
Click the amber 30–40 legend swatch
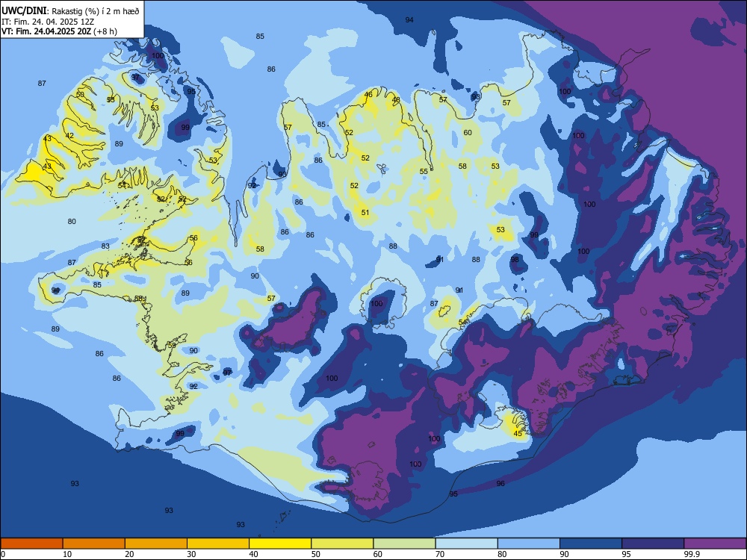[x=218, y=544]
